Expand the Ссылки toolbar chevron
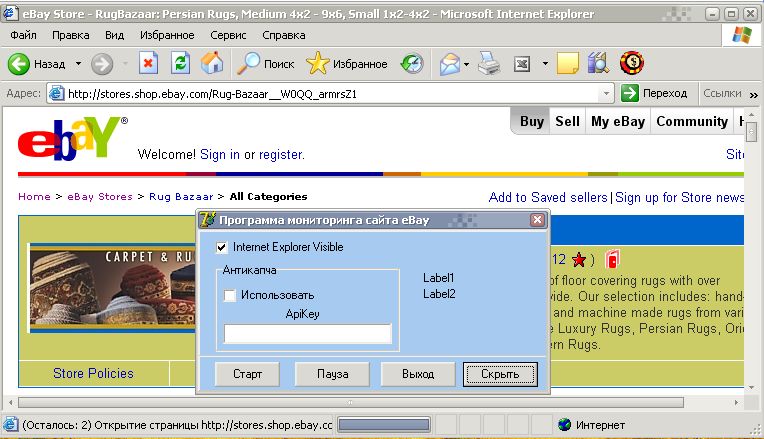The height and width of the screenshot is (439, 764). 754,95
